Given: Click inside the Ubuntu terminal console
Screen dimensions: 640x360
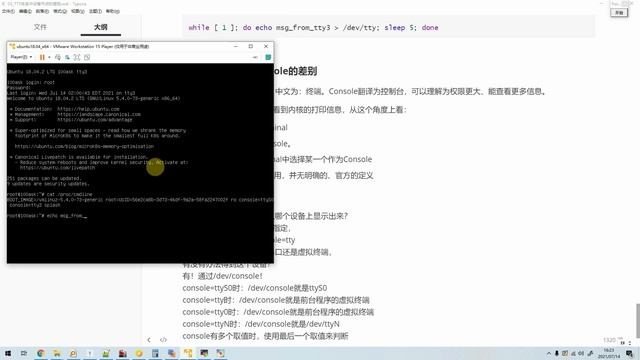Looking at the screenshot, I should [140, 163].
